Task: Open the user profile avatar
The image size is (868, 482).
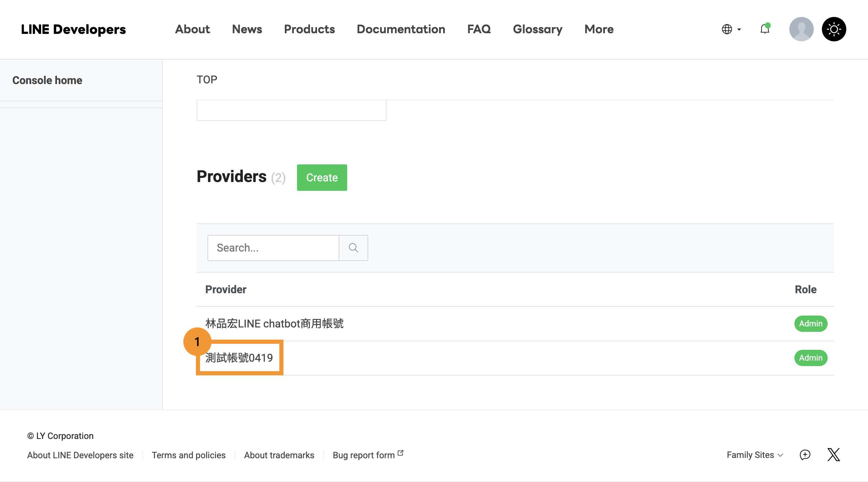Action: point(801,29)
